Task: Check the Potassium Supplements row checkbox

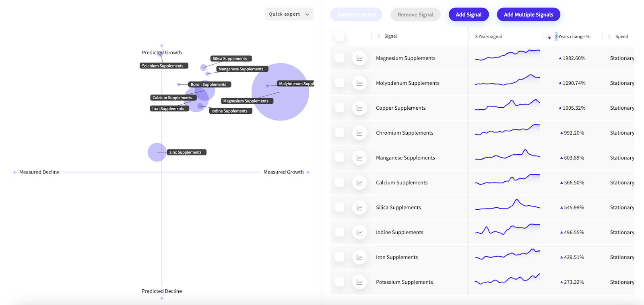Action: coord(339,282)
